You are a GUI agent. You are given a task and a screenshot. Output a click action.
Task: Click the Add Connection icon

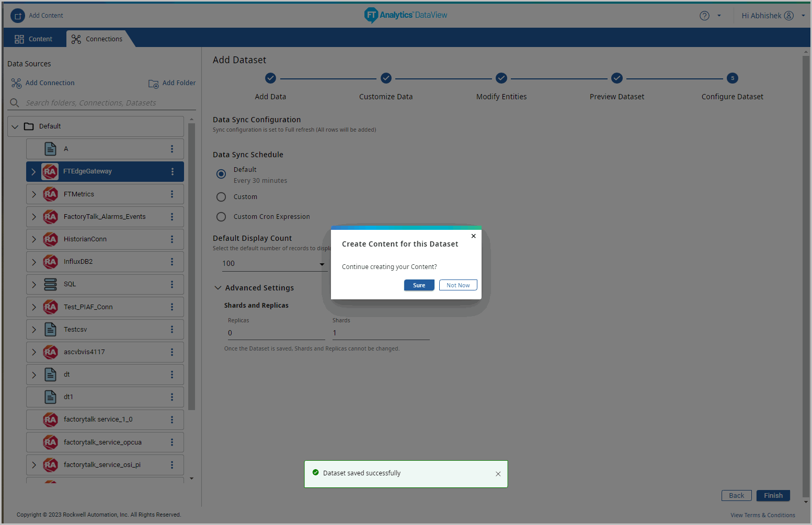tap(16, 83)
